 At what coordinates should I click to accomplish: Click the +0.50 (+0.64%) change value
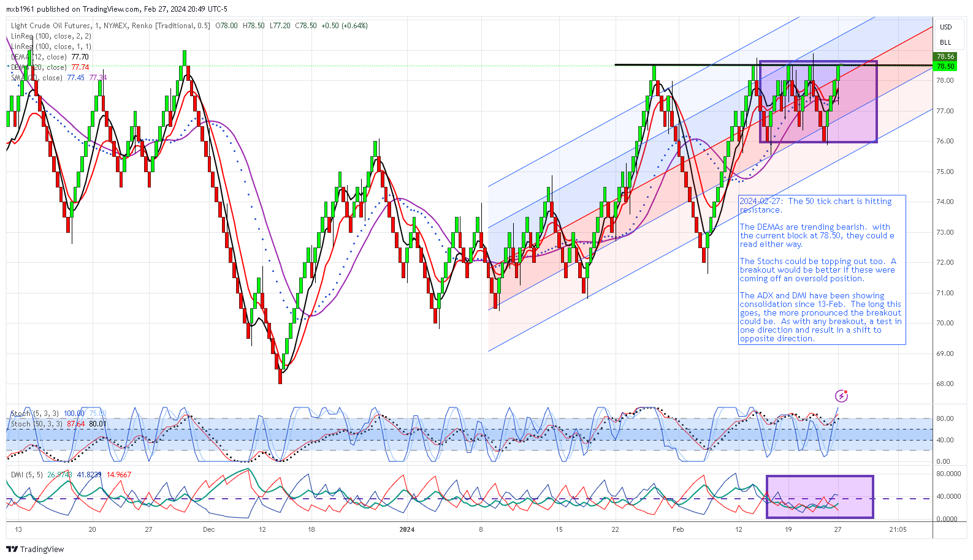345,26
